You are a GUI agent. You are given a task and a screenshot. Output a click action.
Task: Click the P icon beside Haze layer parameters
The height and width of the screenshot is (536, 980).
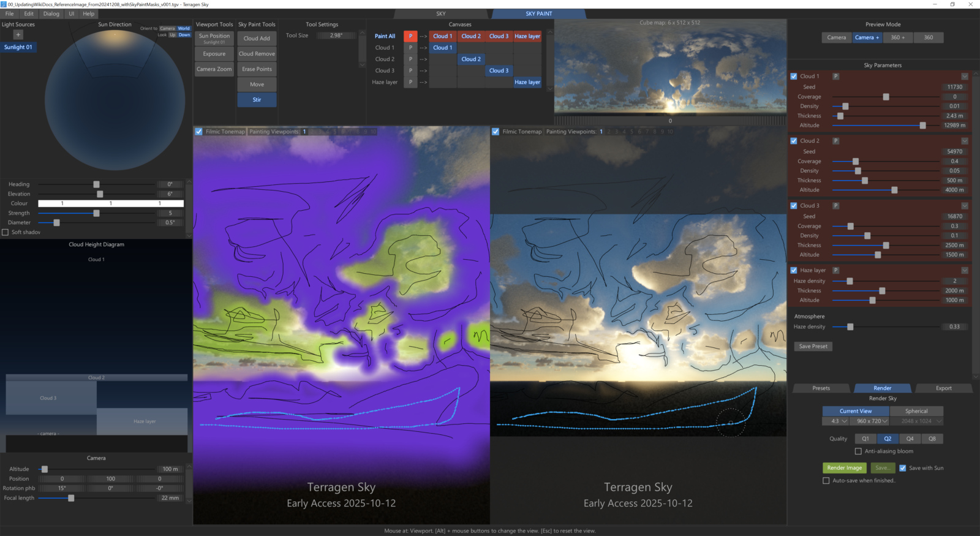(835, 270)
